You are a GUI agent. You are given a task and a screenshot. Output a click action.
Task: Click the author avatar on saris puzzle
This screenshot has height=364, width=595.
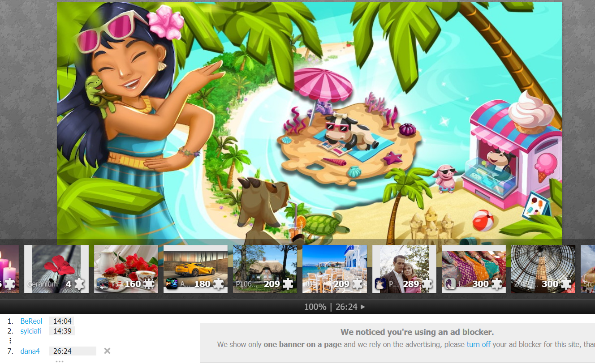[x=450, y=284]
